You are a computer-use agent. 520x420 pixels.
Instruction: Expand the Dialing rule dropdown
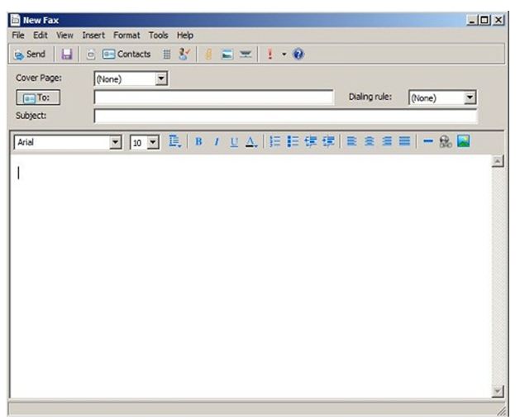[470, 98]
